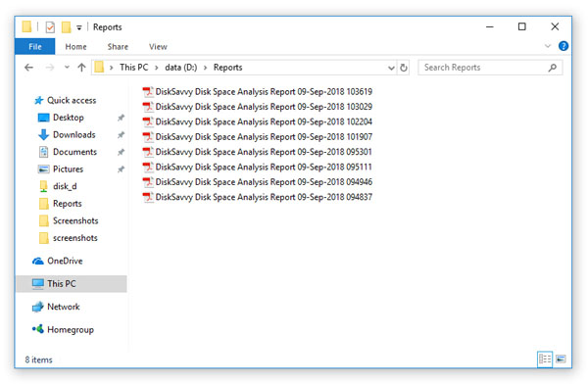Open recent locations dropdown arrow

pos(67,67)
